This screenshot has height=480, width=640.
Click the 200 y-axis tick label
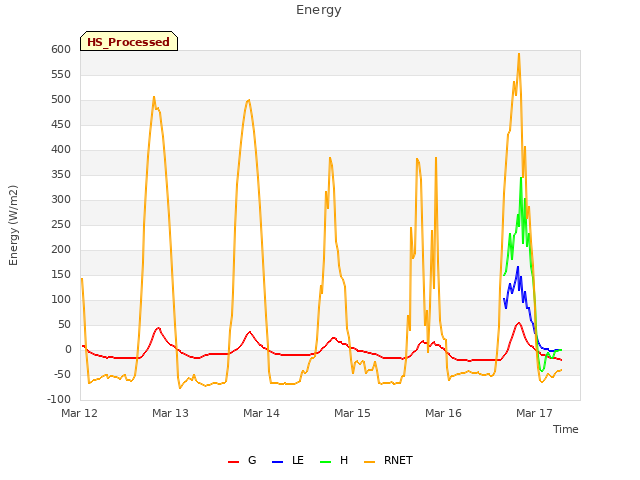tap(61, 249)
